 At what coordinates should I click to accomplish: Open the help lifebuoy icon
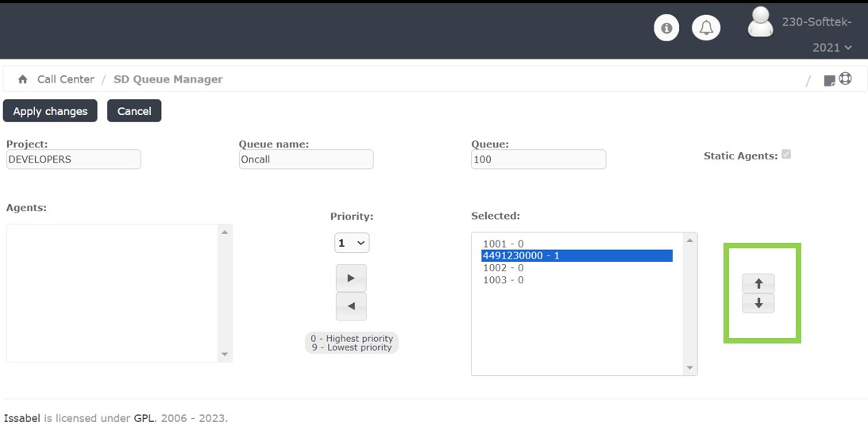click(x=845, y=79)
